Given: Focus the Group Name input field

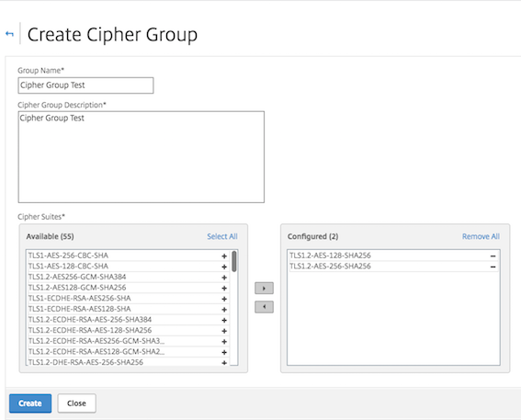Looking at the screenshot, I should [85, 85].
